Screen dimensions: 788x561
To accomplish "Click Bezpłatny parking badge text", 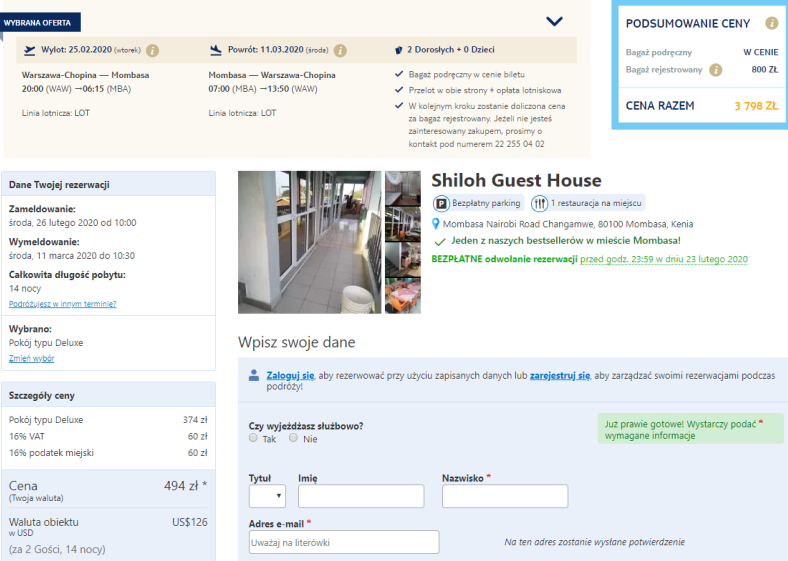I will [486, 203].
